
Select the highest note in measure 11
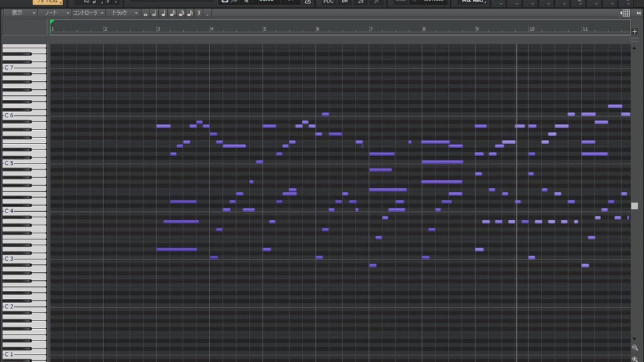coord(615,107)
